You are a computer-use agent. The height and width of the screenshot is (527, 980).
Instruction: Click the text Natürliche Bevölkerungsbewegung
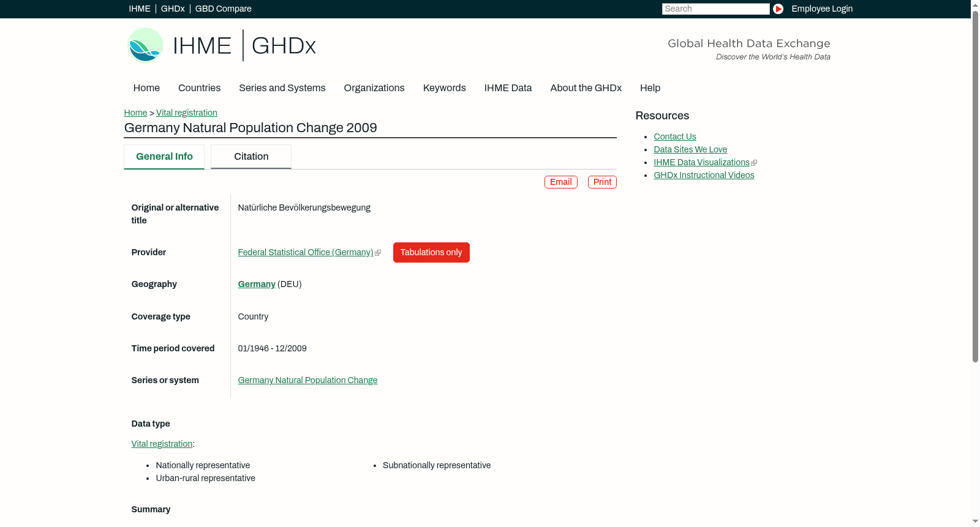point(304,207)
